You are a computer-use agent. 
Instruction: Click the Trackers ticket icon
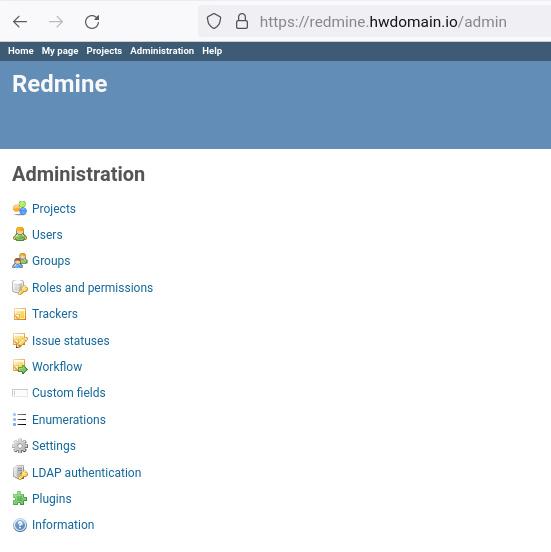(20, 314)
